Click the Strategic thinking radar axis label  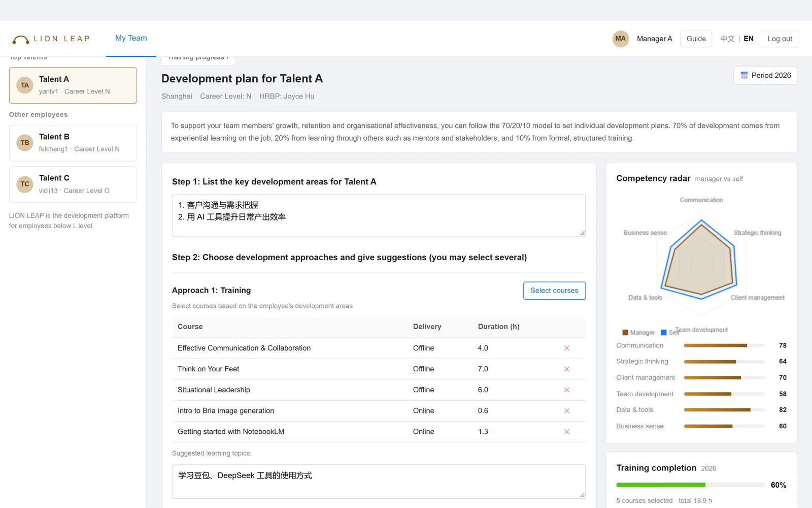[x=757, y=233]
